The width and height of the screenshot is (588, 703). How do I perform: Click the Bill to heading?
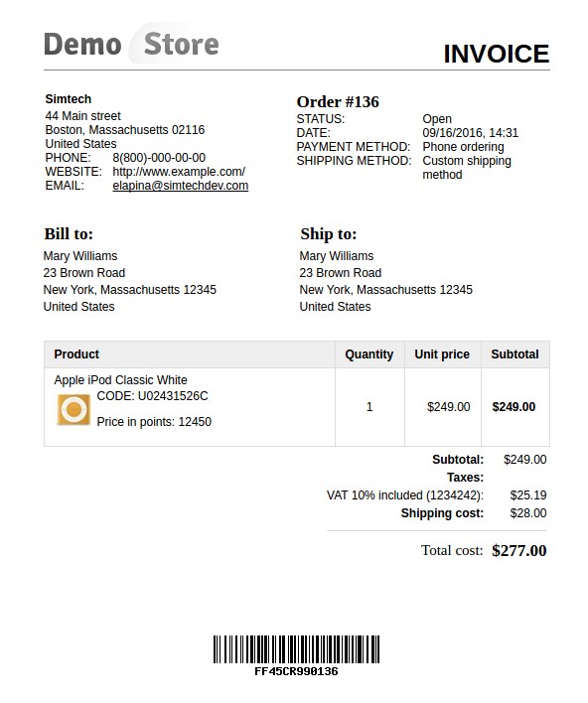click(69, 233)
